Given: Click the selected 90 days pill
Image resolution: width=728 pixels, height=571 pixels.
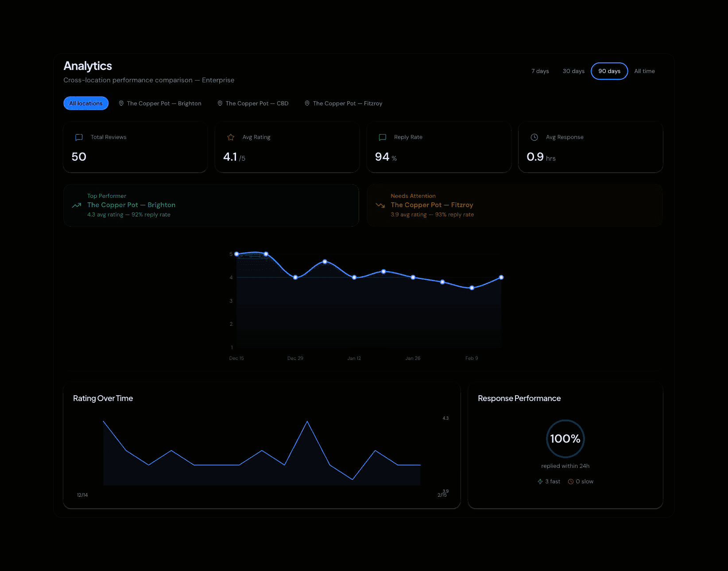Looking at the screenshot, I should 609,71.
